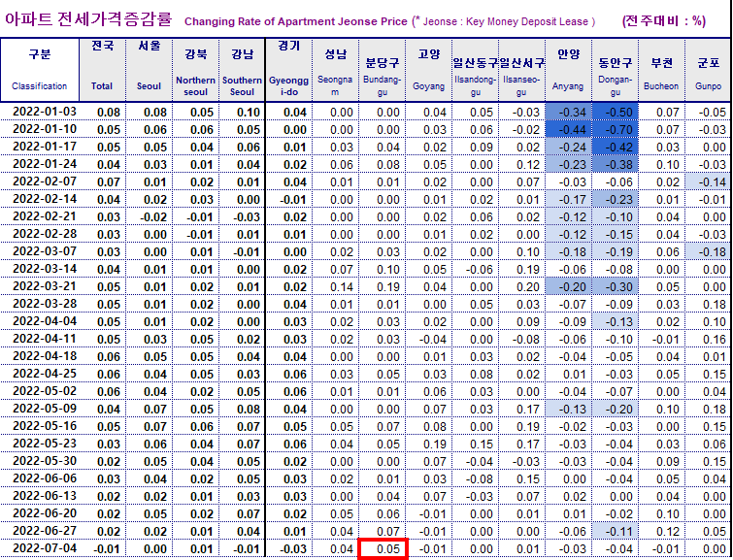Click the 군포 Gunpo column header
This screenshot has height=560, width=733.
[708, 70]
